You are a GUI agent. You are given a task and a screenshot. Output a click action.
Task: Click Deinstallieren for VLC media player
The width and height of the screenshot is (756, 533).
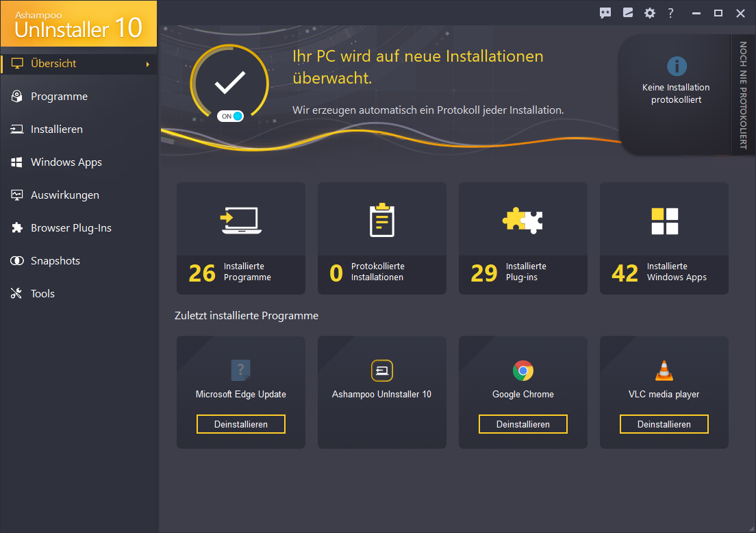click(x=664, y=424)
